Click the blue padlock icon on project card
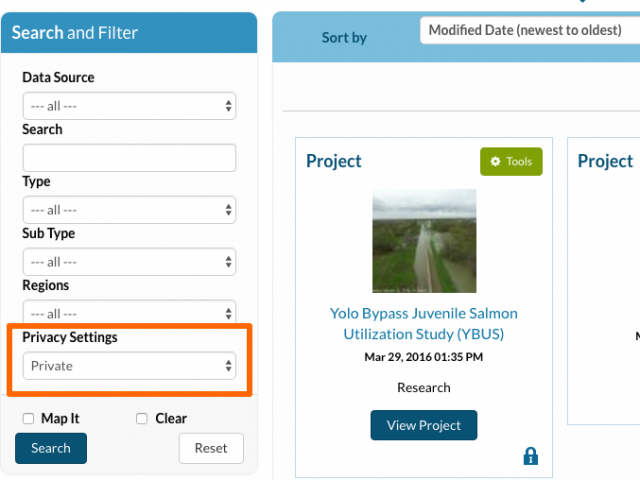The width and height of the screenshot is (640, 480). click(531, 456)
